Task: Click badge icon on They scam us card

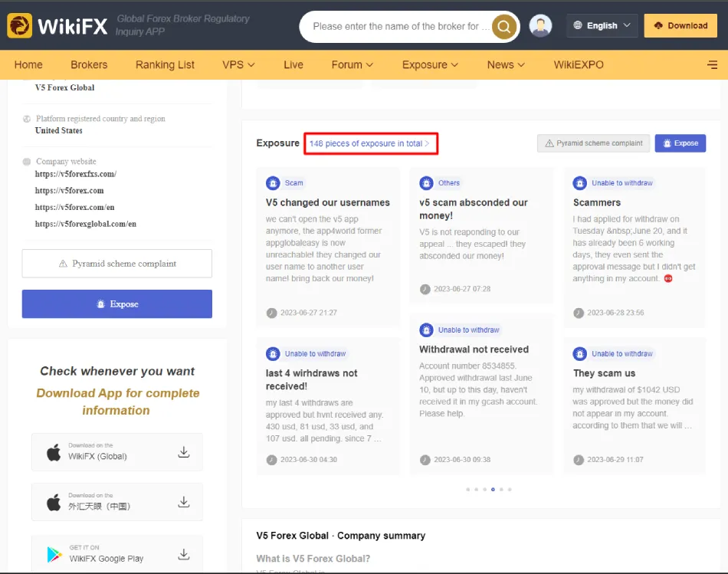Action: pos(579,354)
